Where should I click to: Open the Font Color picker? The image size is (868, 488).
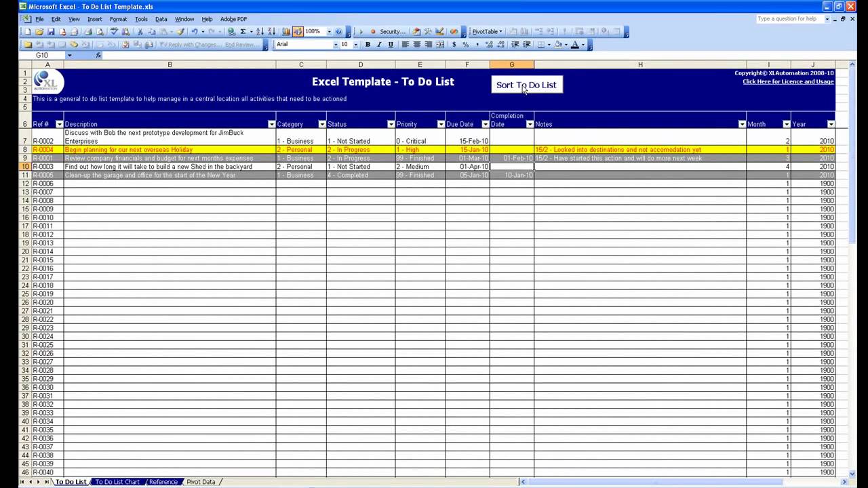[575, 44]
